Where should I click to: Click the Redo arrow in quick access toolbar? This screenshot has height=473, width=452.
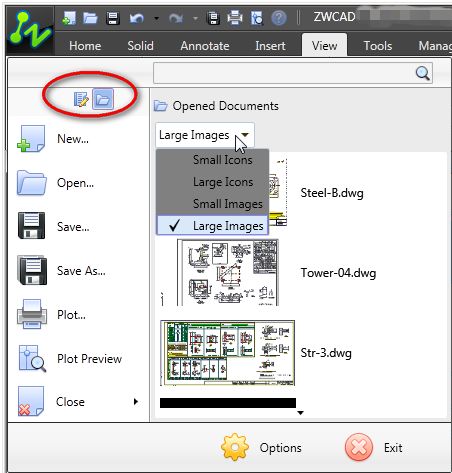pos(176,18)
